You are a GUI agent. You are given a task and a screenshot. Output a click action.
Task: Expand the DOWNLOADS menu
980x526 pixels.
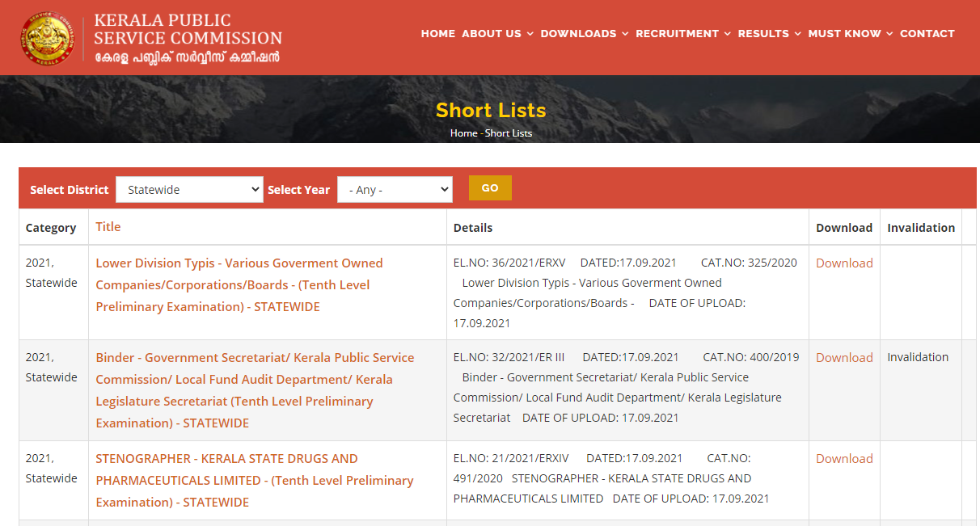pos(584,33)
